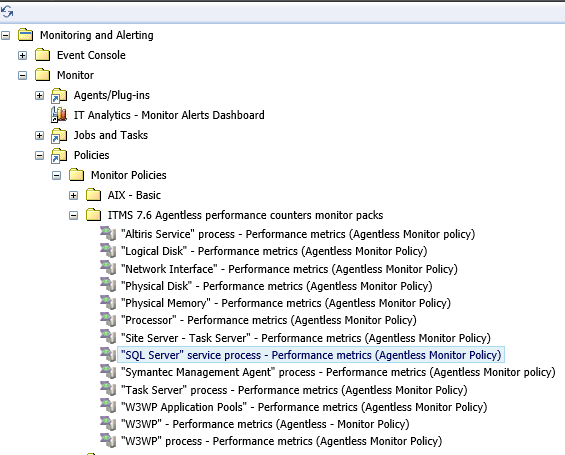Open IT Analytics - Monitor Alerts Dashboard
This screenshot has height=455, width=565.
169,115
